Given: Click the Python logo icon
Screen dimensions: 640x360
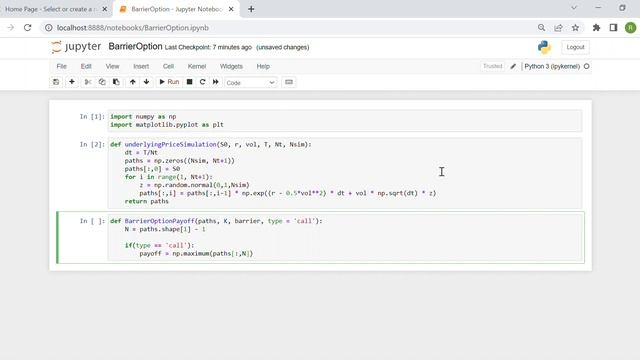Looking at the screenshot, I should [x=544, y=47].
